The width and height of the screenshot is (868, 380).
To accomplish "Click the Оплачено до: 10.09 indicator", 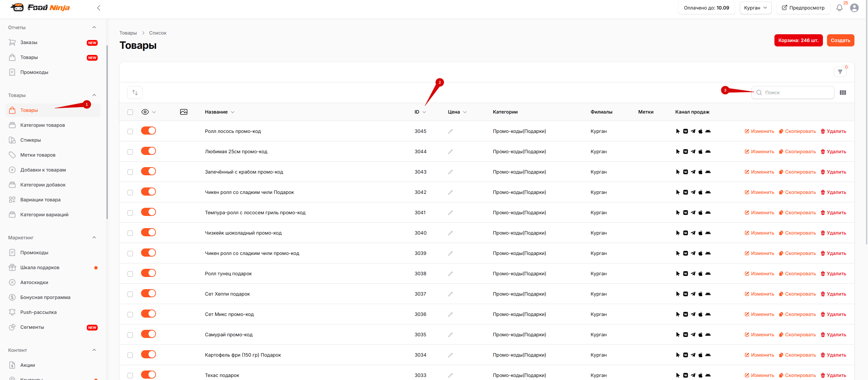I will click(x=706, y=8).
